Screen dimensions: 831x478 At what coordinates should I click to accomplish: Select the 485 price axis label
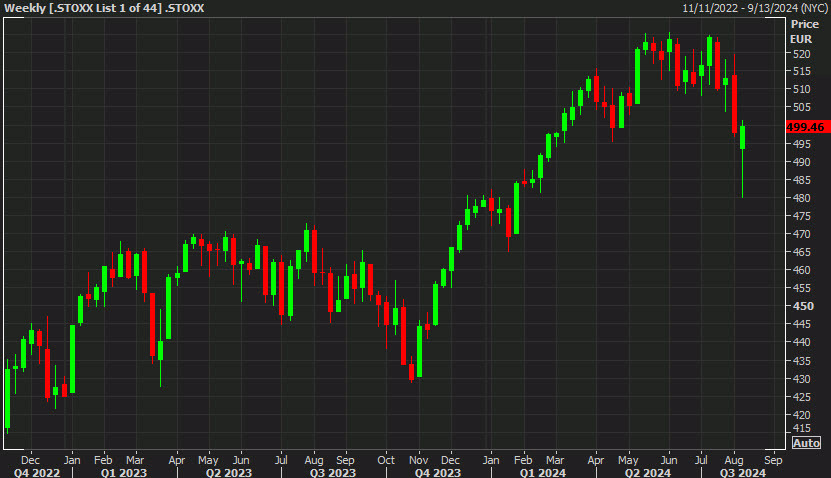801,180
